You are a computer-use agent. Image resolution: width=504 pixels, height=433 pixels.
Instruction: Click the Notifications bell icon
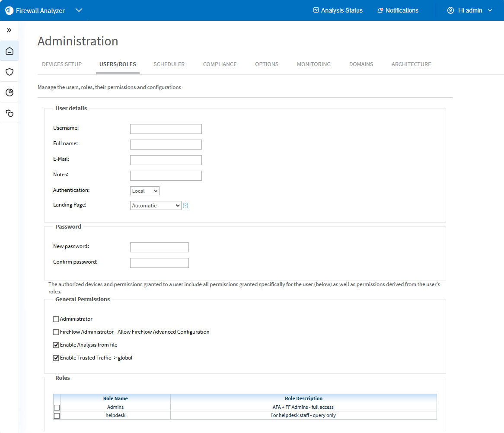[x=380, y=10]
